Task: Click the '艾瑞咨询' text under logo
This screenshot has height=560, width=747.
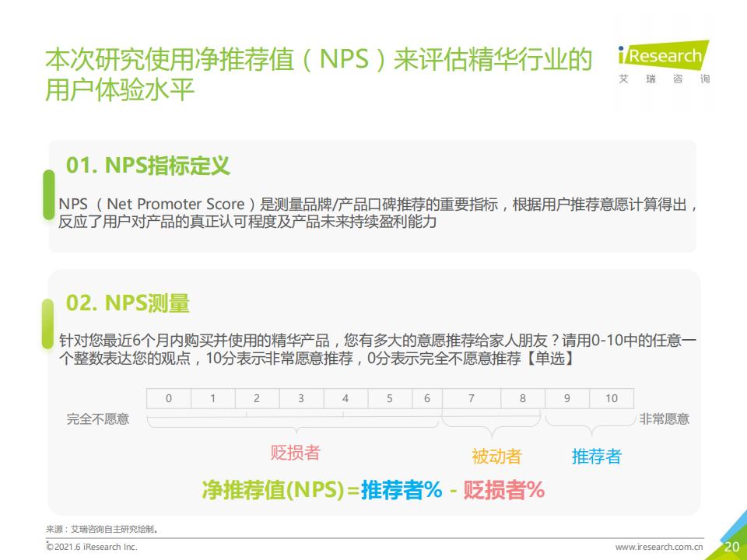Action: [x=664, y=79]
